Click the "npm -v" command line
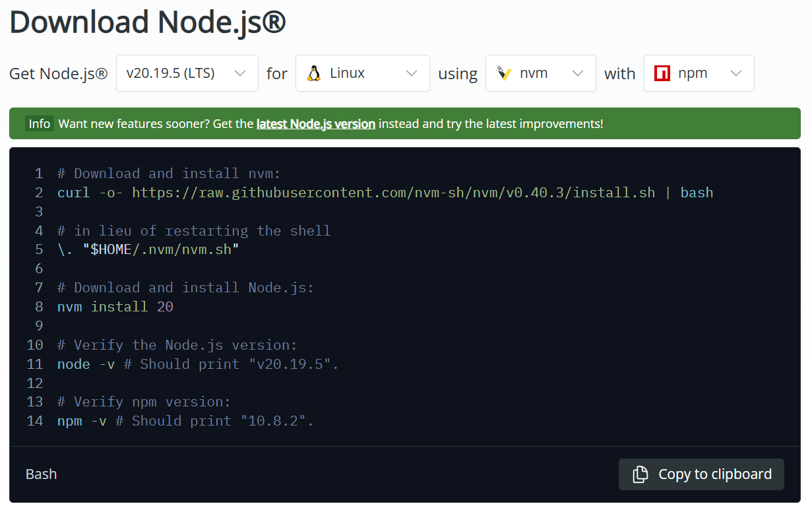The image size is (812, 512). click(185, 421)
